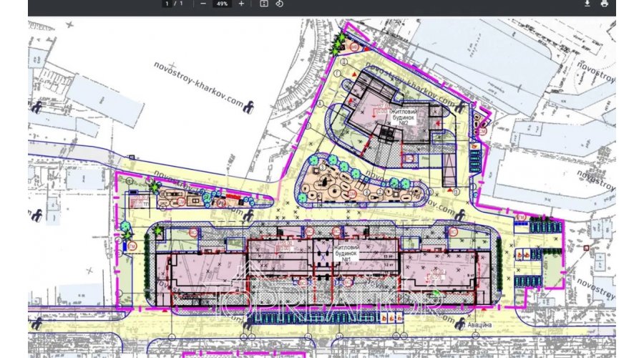This screenshot has height=358, width=644.
Task: Rotate the document with the rotate icon
Action: pyautogui.click(x=280, y=4)
